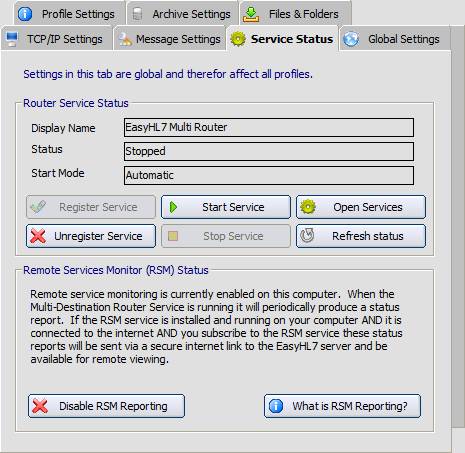Click the globe icon on Global Settings tab

[x=351, y=39]
